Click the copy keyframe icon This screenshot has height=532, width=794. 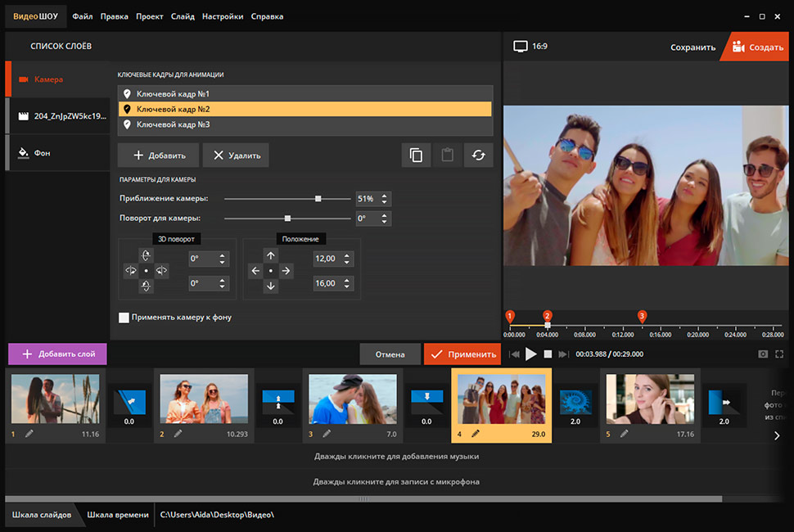416,156
